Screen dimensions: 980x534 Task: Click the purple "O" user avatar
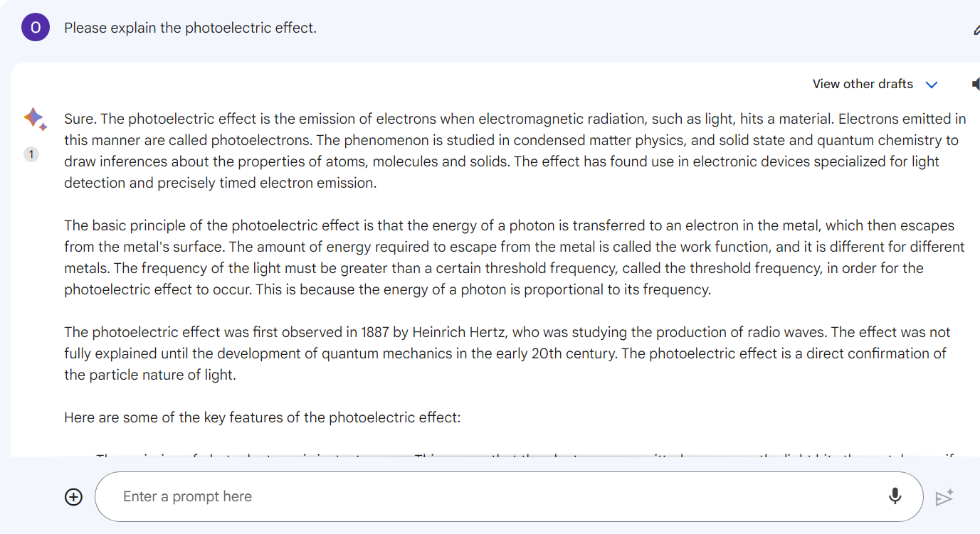click(36, 28)
